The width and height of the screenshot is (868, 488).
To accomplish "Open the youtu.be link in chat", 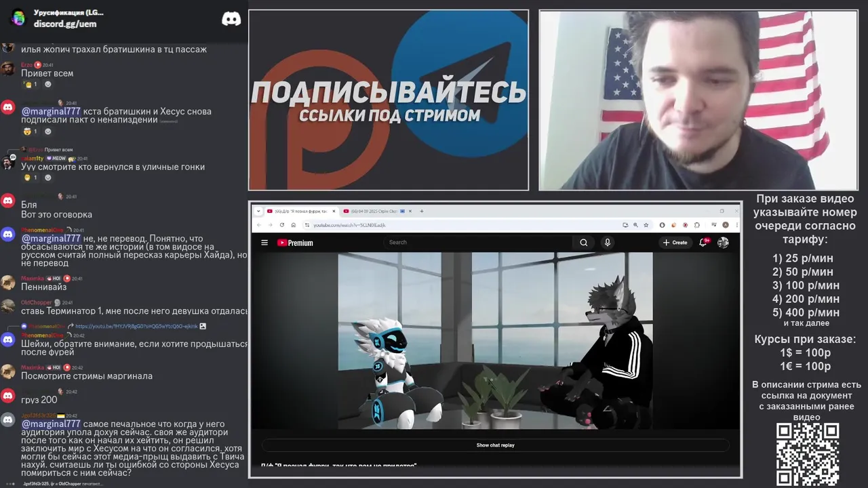I will [x=136, y=326].
